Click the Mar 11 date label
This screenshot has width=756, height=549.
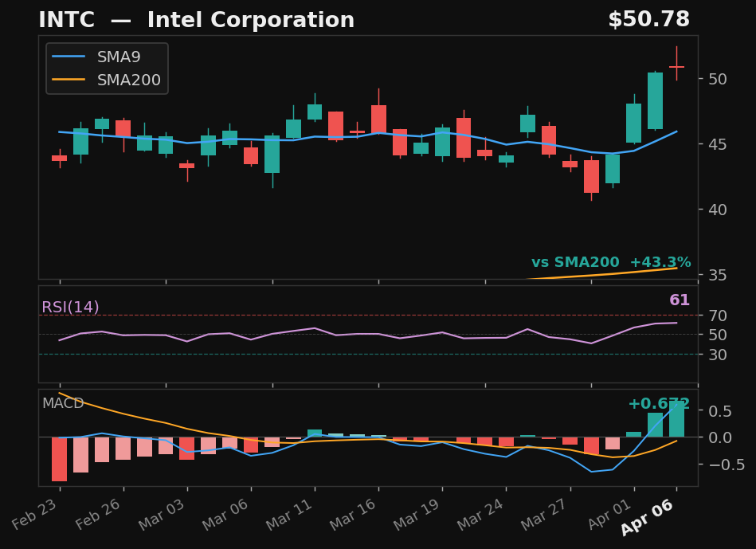pos(289,514)
